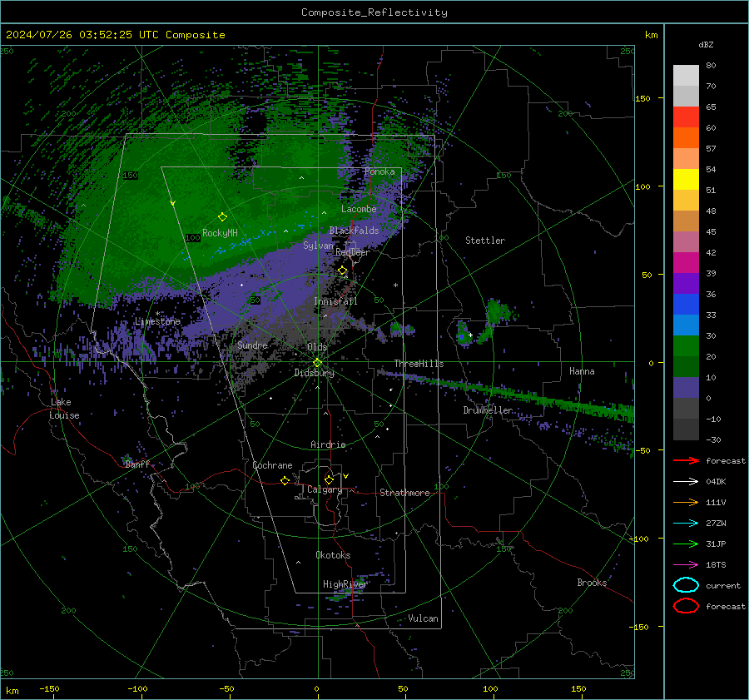Viewport: 749px width, 700px height.
Task: Click the cyan 27ZW arrow legend icon
Action: (686, 524)
